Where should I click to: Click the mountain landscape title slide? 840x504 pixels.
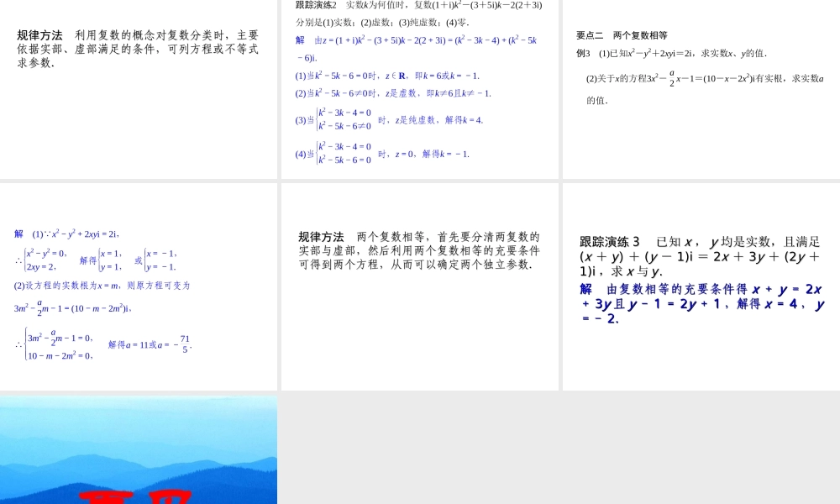[139, 448]
